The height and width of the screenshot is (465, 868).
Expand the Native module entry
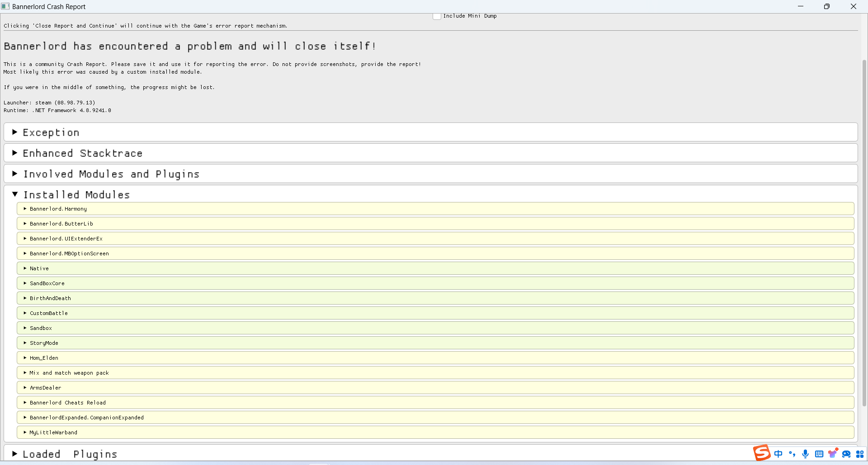point(435,268)
